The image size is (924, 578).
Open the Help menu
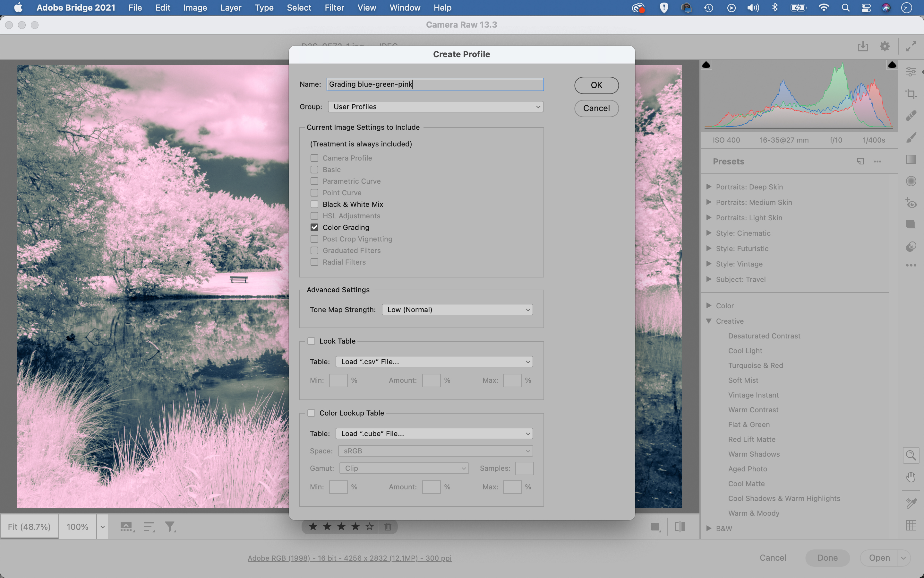pos(442,8)
